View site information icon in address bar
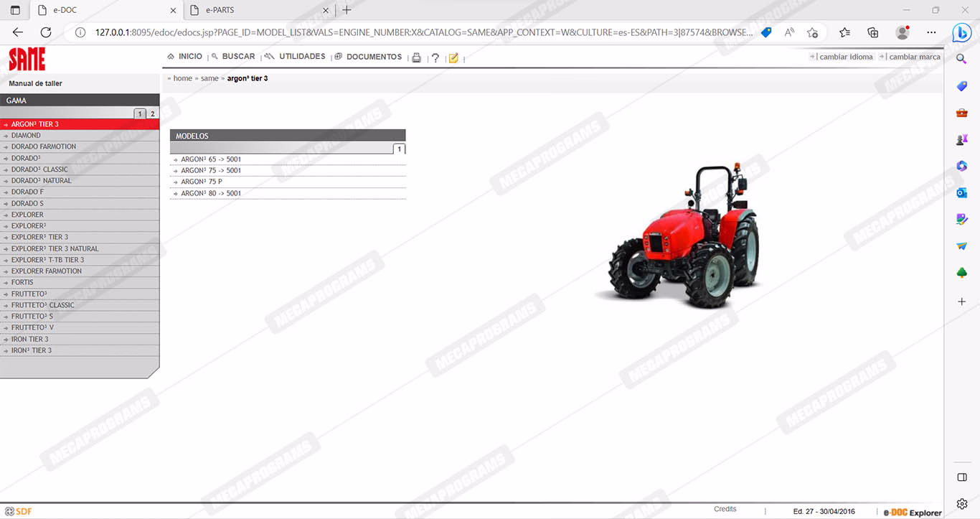This screenshot has height=519, width=980. pos(80,32)
